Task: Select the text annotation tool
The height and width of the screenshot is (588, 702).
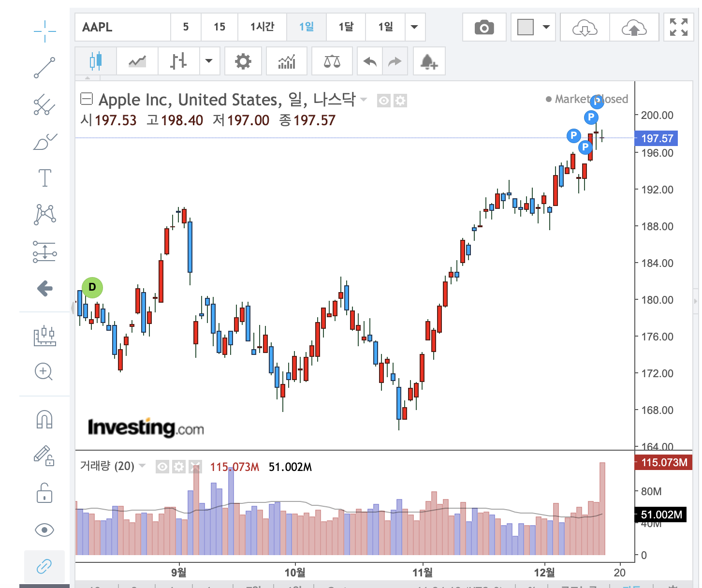Action: [44, 178]
